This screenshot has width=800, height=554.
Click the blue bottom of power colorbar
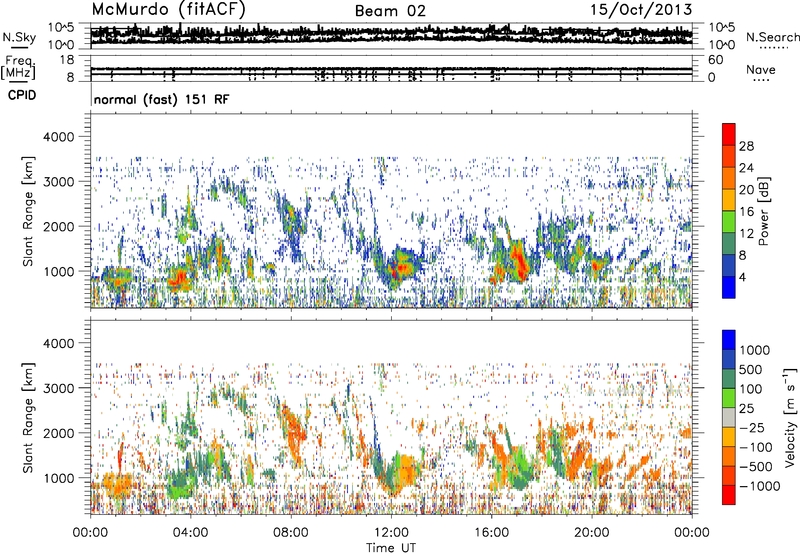[729, 287]
